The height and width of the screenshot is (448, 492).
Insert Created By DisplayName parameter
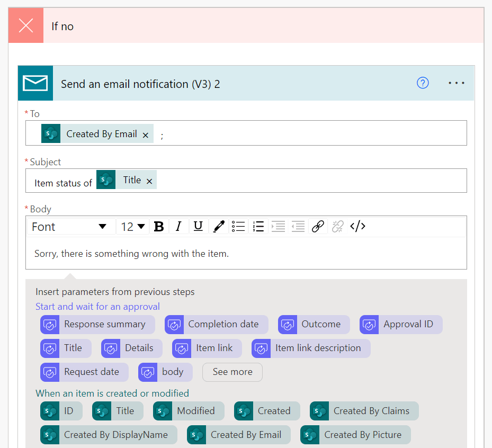pos(109,435)
